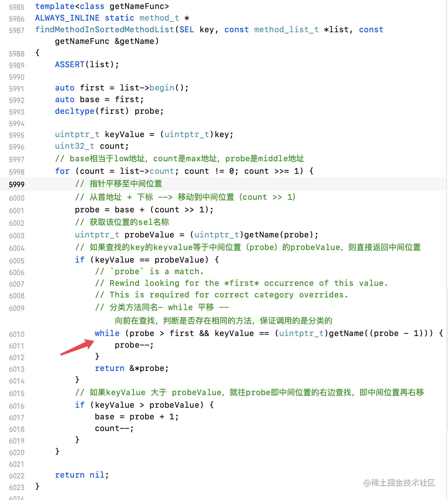Click the comment 'This is required for correct category overrides'

(x=221, y=295)
